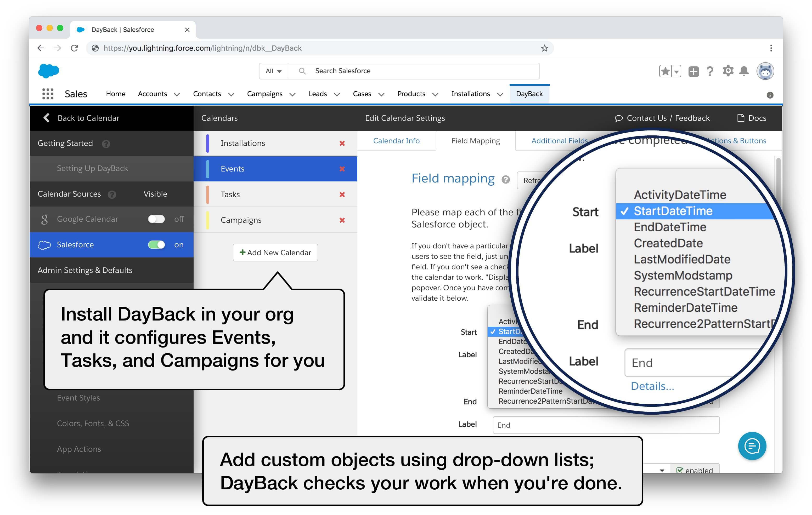Image resolution: width=812 pixels, height=515 pixels.
Task: Select the Campaigns calendar row
Action: point(275,220)
